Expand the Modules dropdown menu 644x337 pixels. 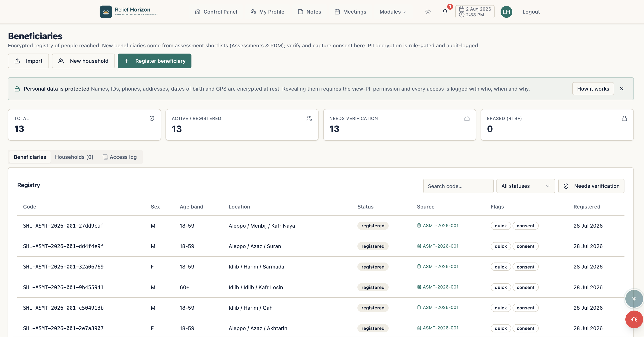pos(393,12)
